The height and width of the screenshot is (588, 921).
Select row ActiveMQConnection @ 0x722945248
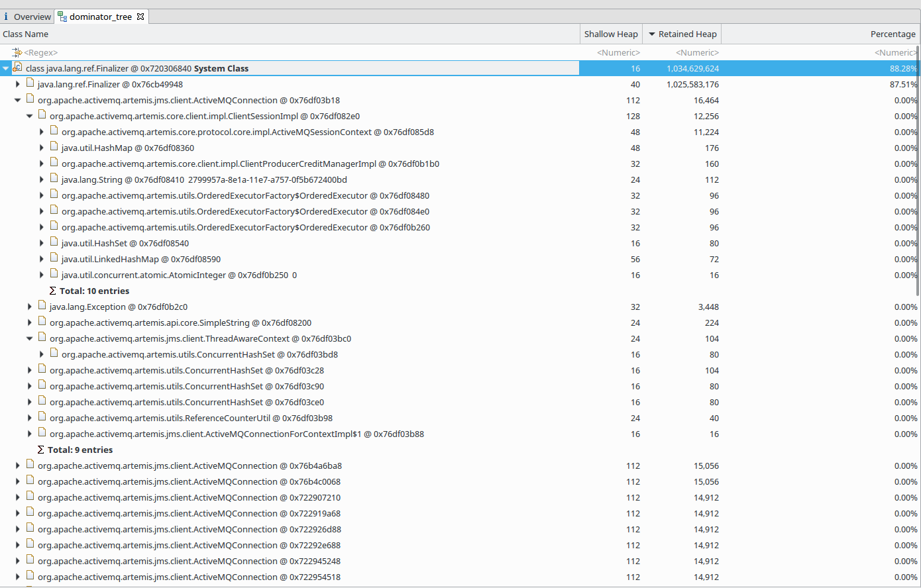click(460, 561)
